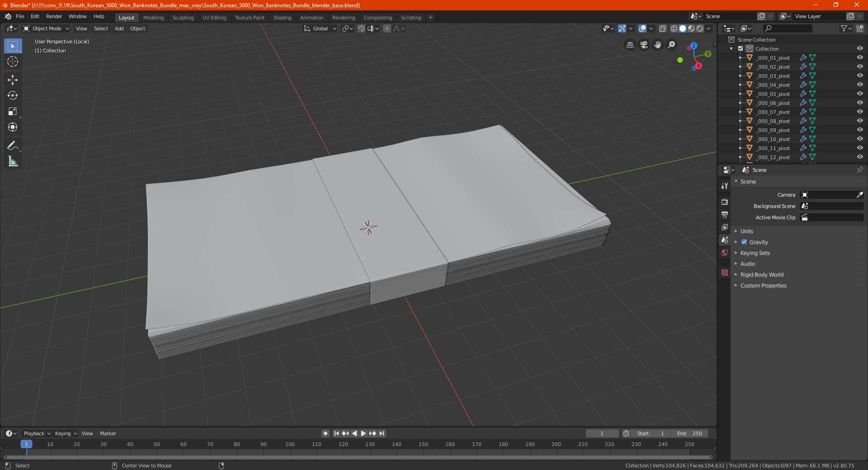Activate the Move tool
Image resolution: width=868 pixels, height=470 pixels.
coord(13,80)
